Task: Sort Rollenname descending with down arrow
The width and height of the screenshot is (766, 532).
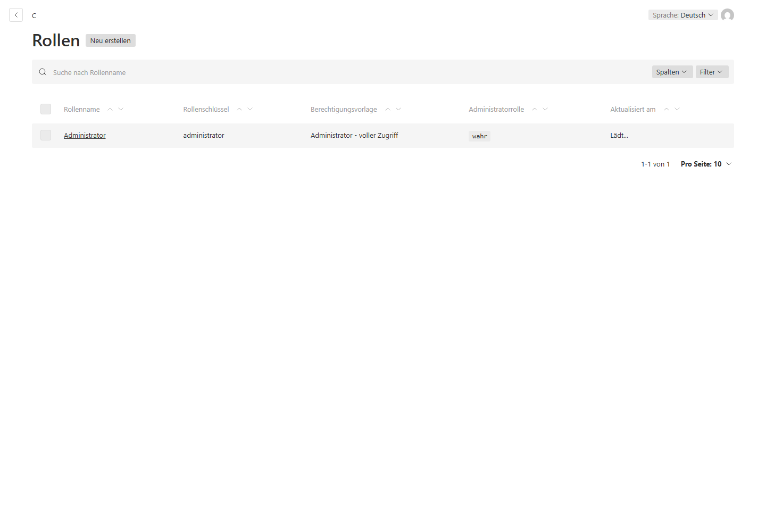Action: click(x=121, y=109)
